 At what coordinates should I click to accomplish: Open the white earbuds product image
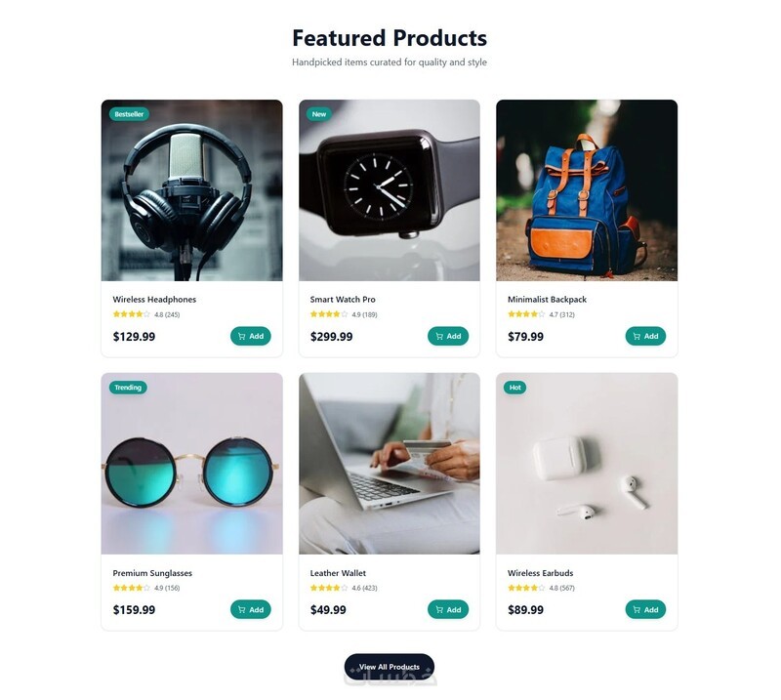(x=587, y=464)
